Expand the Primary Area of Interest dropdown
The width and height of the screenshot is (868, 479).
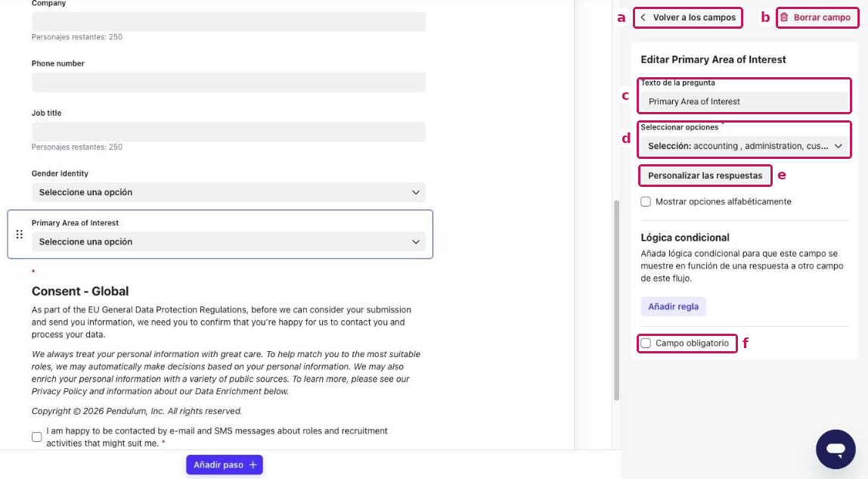(228, 241)
